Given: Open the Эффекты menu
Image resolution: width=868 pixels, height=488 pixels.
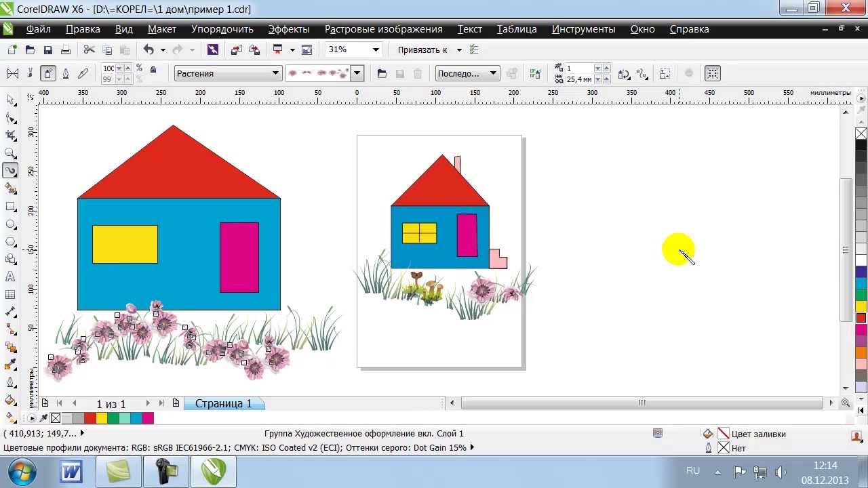Looking at the screenshot, I should (289, 29).
